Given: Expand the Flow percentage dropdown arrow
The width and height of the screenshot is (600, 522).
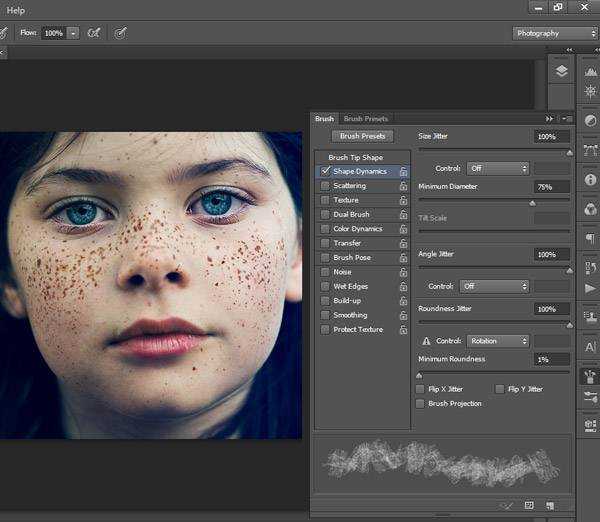Looking at the screenshot, I should click(x=73, y=33).
